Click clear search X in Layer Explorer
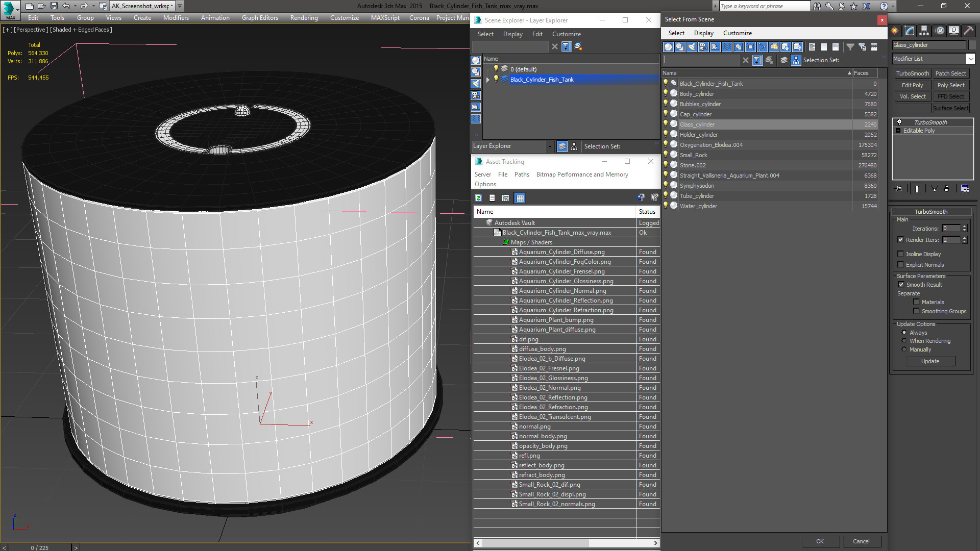 555,46
